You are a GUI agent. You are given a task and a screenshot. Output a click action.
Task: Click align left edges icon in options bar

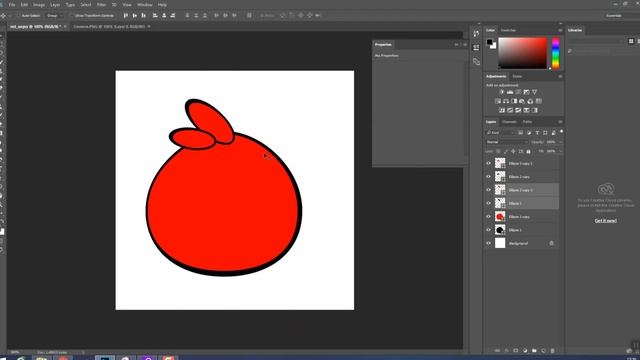(155, 16)
